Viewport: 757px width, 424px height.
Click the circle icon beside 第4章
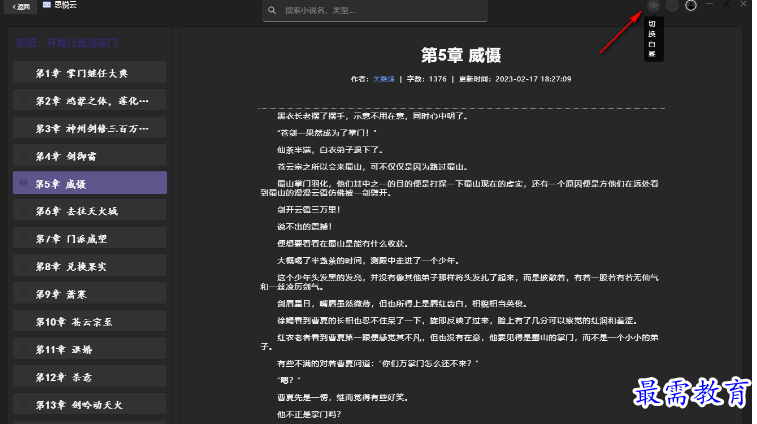click(23, 155)
